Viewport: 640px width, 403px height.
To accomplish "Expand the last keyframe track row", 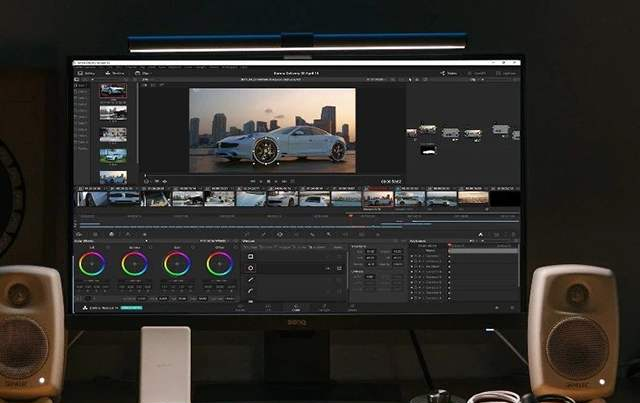I will tap(424, 298).
